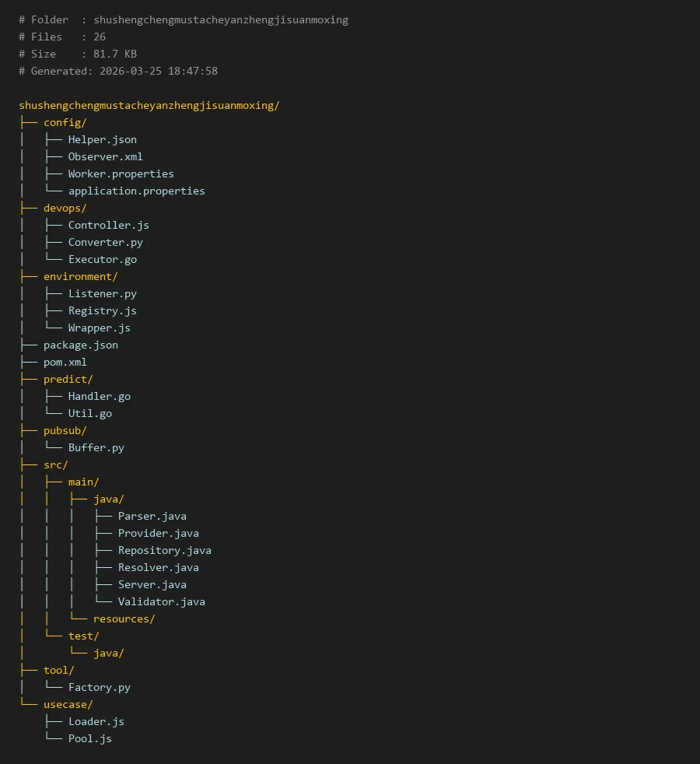Click package.json entry

(x=80, y=345)
